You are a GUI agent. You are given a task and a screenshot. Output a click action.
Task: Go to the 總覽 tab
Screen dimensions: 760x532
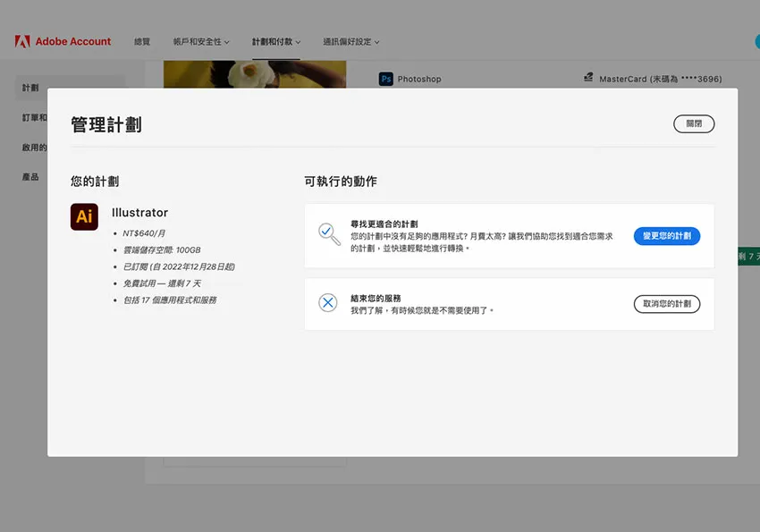(142, 42)
